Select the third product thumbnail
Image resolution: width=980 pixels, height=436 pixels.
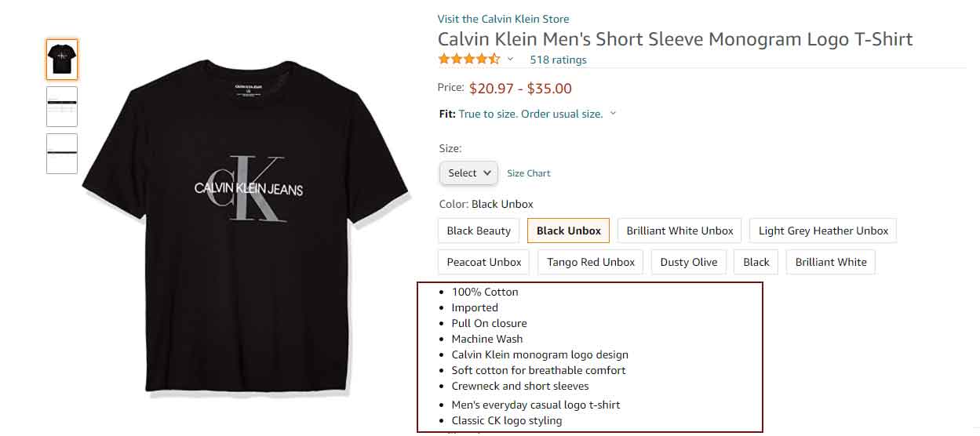tap(62, 154)
